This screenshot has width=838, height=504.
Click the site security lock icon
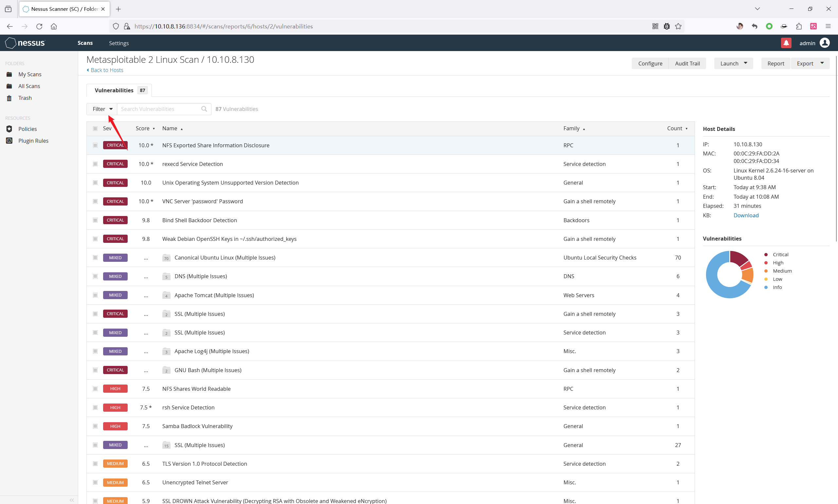click(127, 26)
